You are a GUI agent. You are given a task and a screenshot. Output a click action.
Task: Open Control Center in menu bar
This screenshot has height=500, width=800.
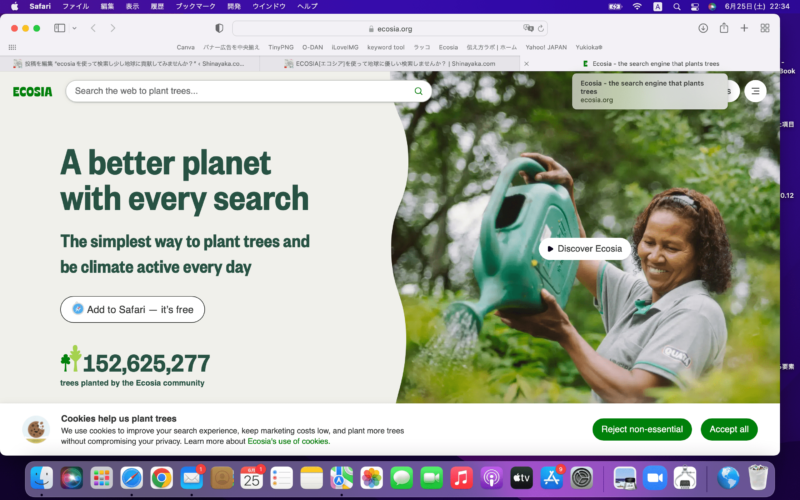pyautogui.click(x=694, y=7)
